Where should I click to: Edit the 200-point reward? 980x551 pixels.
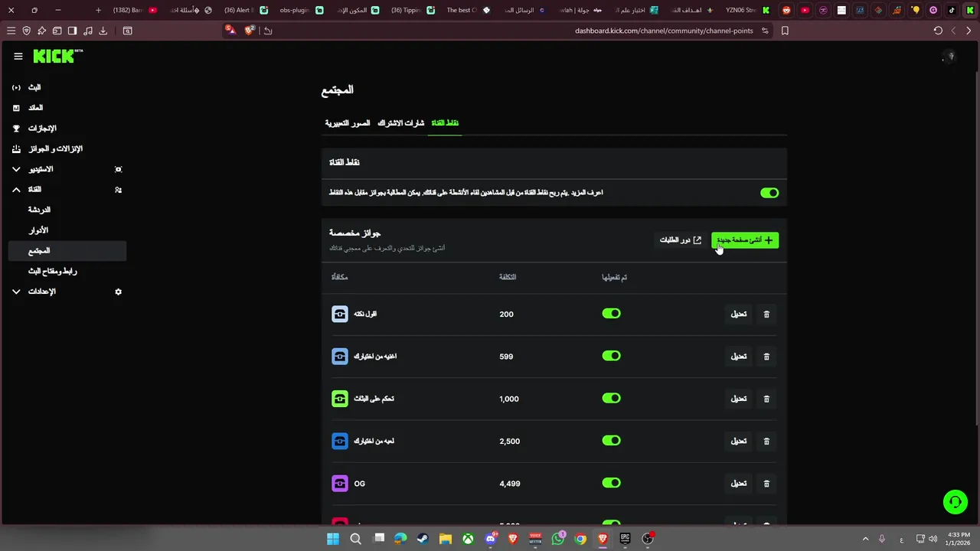click(x=738, y=314)
